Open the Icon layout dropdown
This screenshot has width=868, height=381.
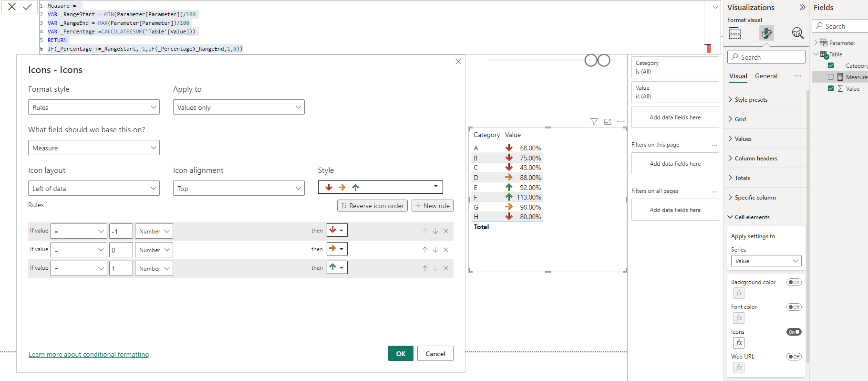(x=94, y=189)
